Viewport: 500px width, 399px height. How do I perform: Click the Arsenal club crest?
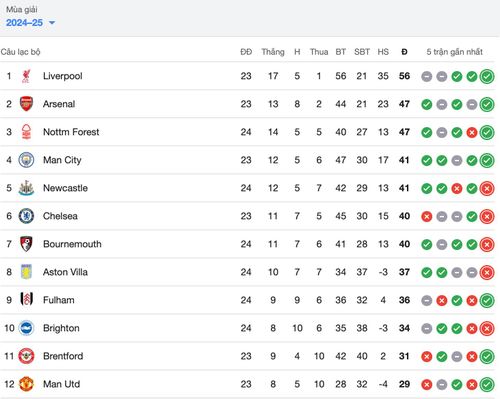[x=26, y=104]
